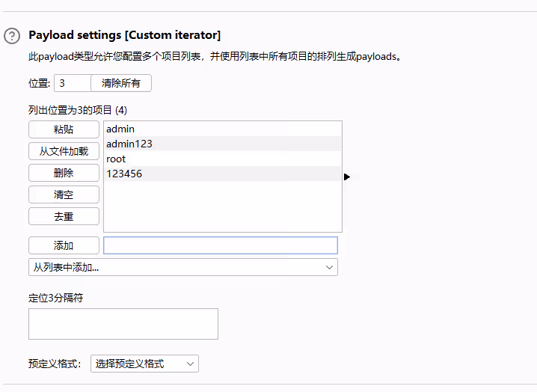The width and height of the screenshot is (537, 392).
Task: Focus the new item text field beside 添加
Action: click(220, 245)
